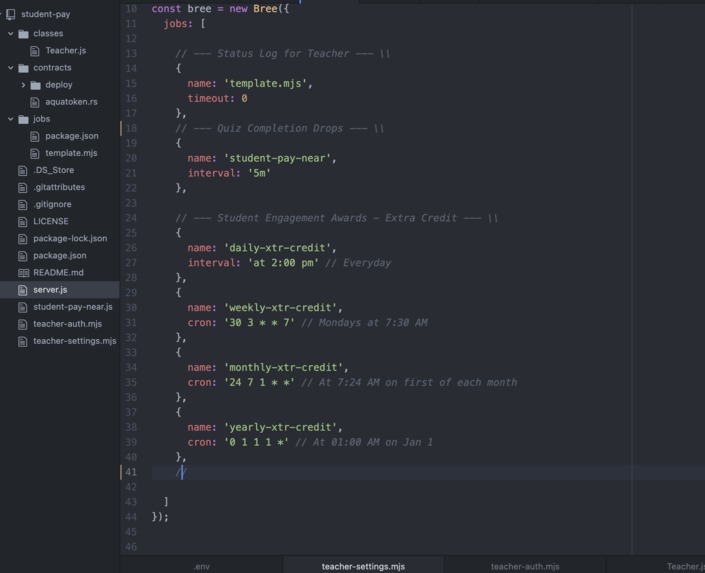Click the 'yearly-xtr-credit' string in code
Image resolution: width=705 pixels, height=573 pixels.
(x=281, y=427)
